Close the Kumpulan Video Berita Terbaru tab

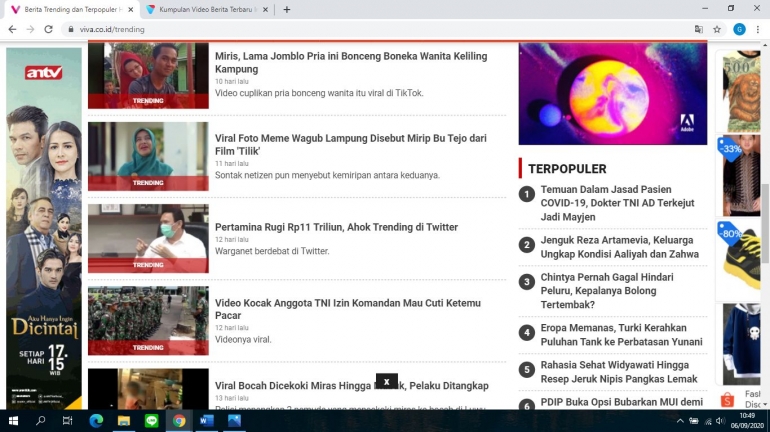[265, 9]
